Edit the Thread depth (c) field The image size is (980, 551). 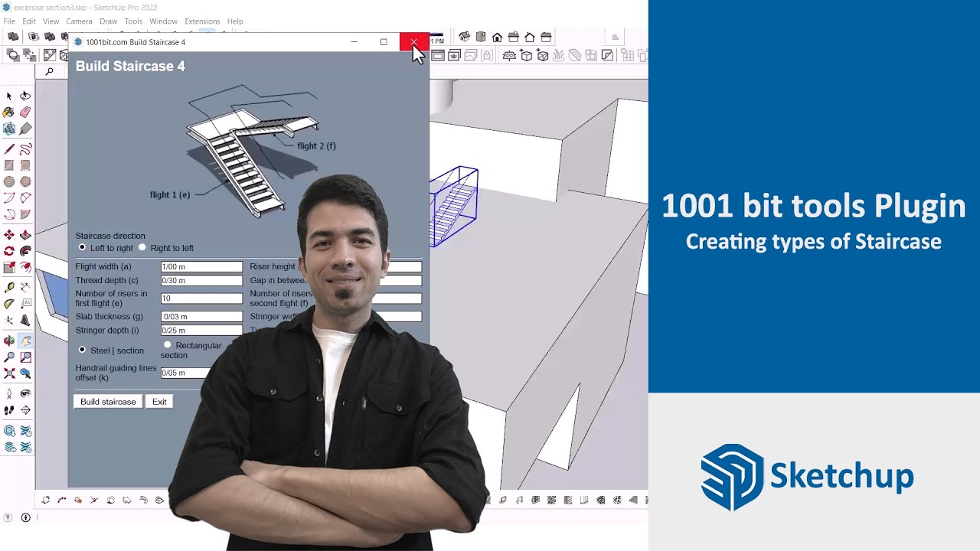coord(201,281)
